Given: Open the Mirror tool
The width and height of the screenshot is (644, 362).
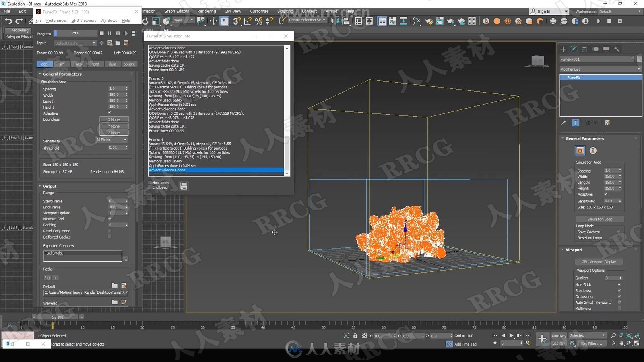Looking at the screenshot, I should pyautogui.click(x=335, y=21).
